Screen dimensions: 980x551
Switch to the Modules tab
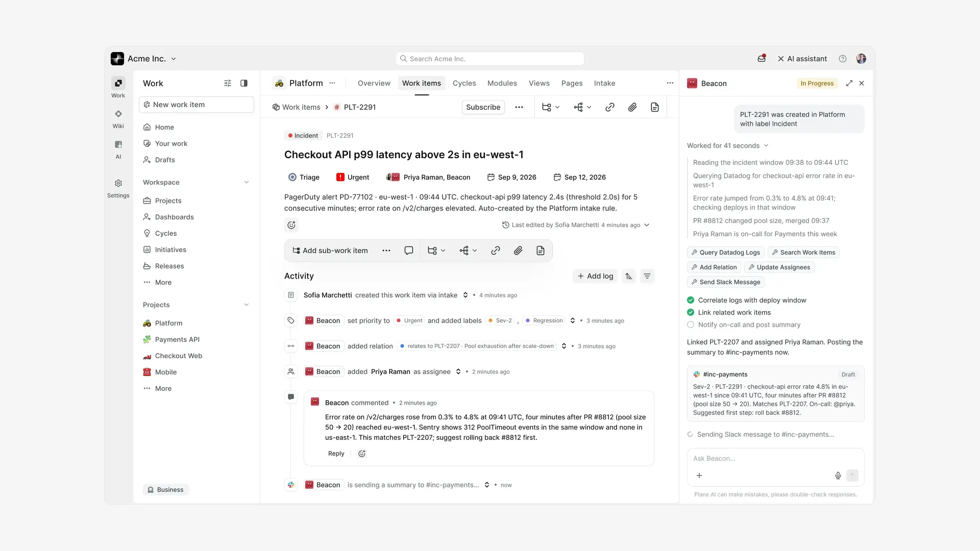(502, 83)
